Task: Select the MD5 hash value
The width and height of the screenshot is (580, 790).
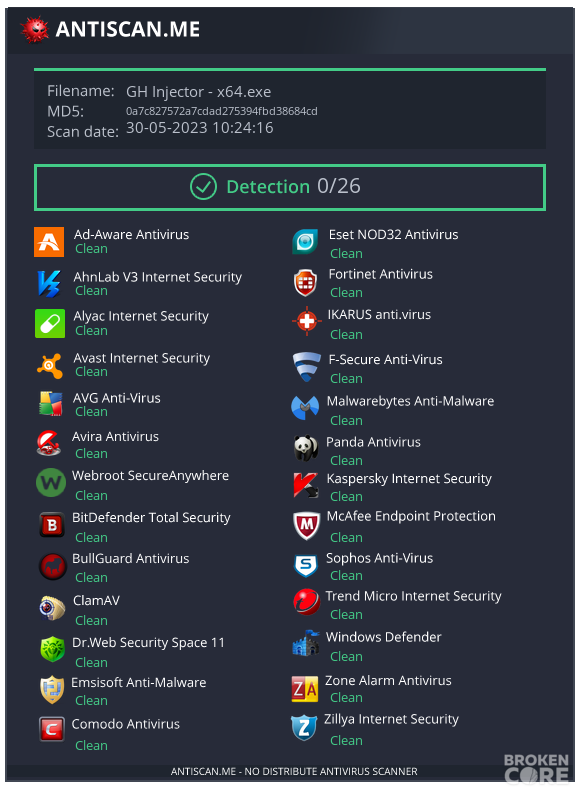Action: pyautogui.click(x=222, y=111)
